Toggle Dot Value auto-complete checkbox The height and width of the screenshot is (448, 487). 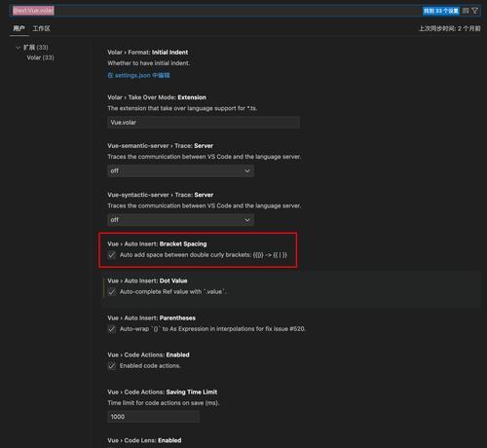point(112,292)
